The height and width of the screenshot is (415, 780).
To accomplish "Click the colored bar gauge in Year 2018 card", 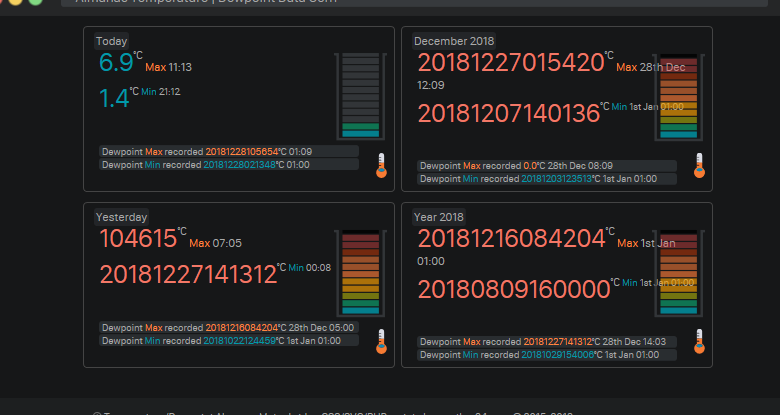I will pyautogui.click(x=679, y=273).
